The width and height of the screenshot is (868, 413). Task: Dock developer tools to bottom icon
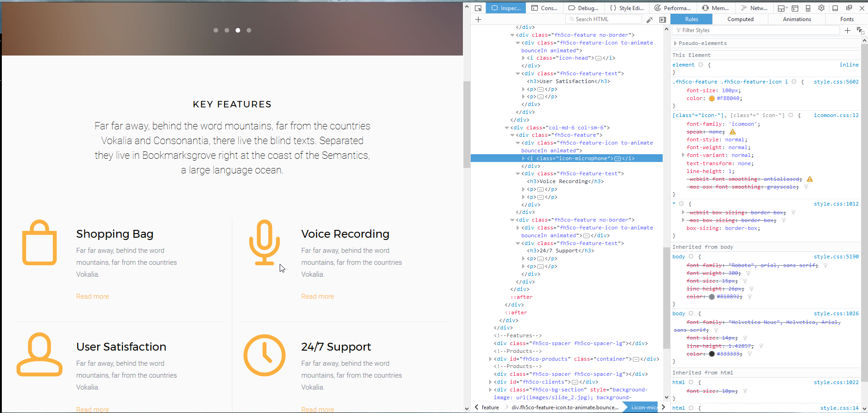click(835, 8)
